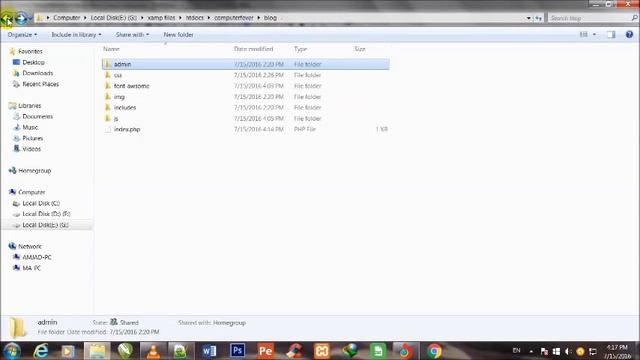Click 'htdocs' in the address breadcrumb
The width and height of the screenshot is (640, 360).
(x=194, y=18)
